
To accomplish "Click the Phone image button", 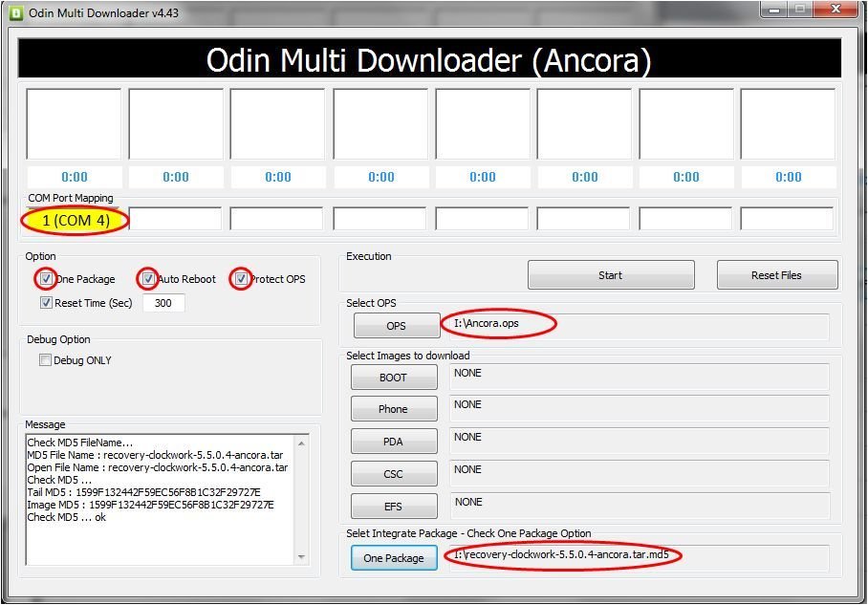I will coord(394,409).
